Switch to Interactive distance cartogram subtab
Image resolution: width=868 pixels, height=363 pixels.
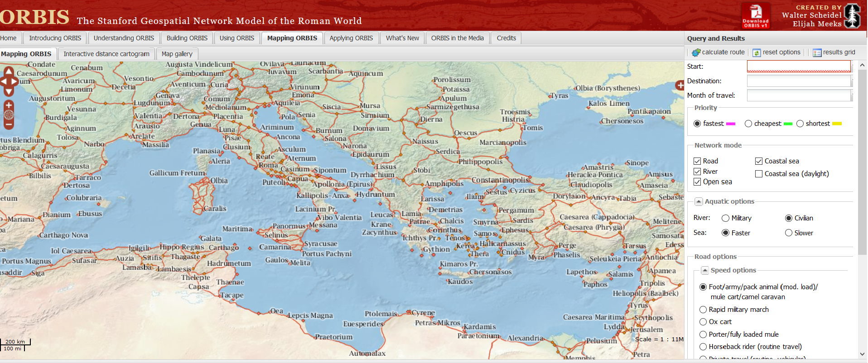tap(106, 54)
